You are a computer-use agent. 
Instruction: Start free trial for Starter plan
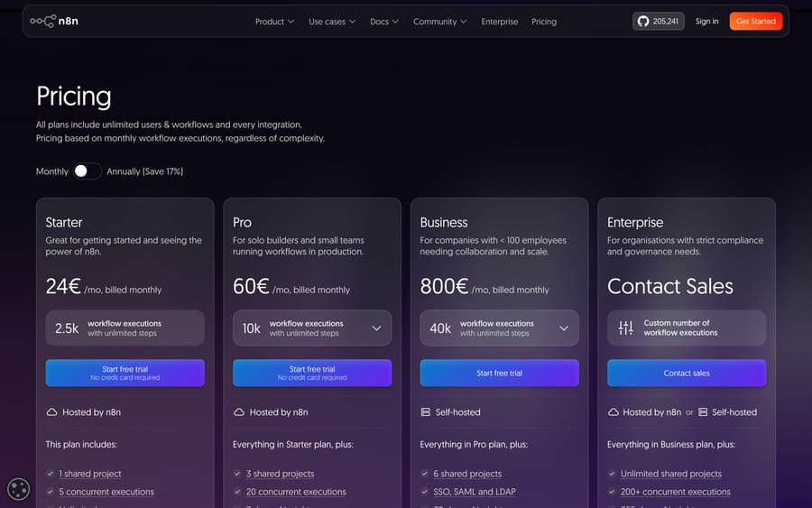125,373
